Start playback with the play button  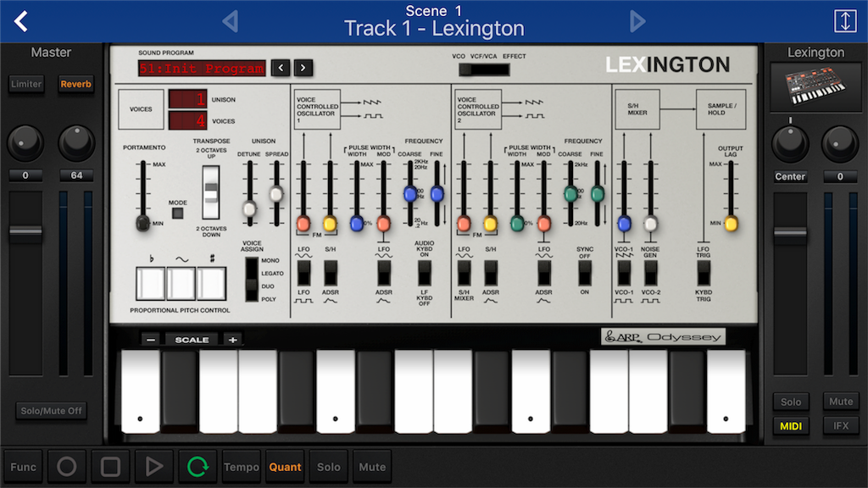(154, 467)
